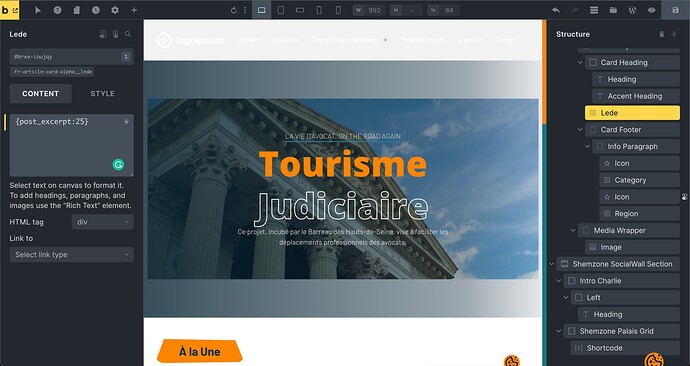Open the three-dot breakpoint options menu

(x=245, y=10)
